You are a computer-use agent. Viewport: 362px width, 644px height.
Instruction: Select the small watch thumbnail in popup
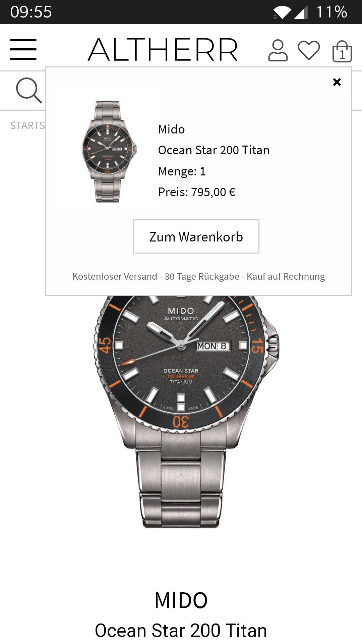coord(108,151)
